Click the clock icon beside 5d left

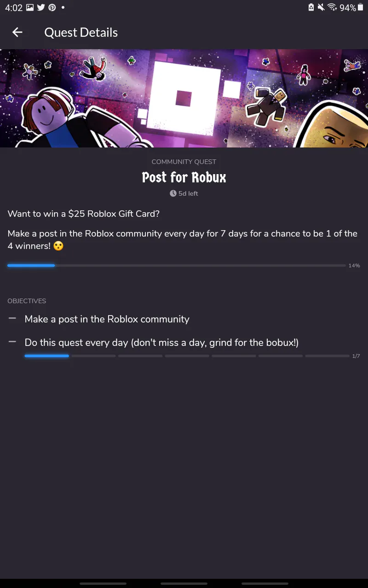click(173, 193)
